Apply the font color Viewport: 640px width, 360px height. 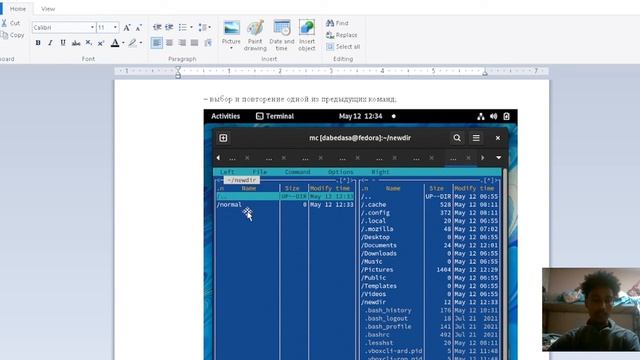tap(115, 42)
